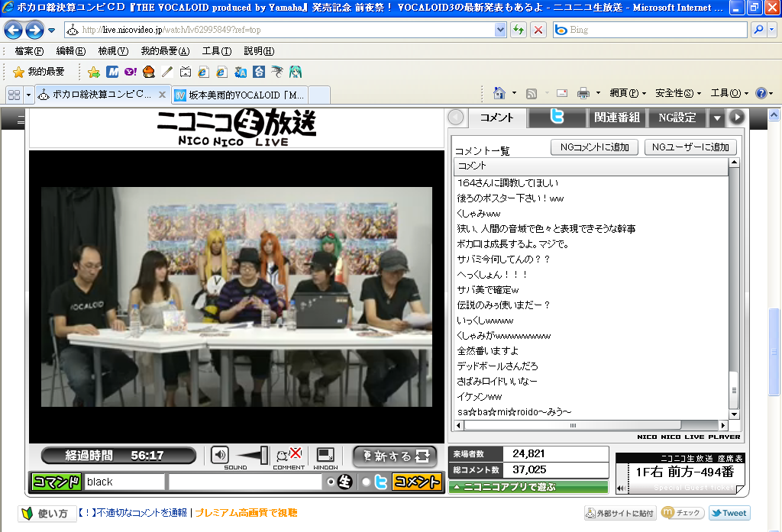Viewport: 782px width, 532px height.
Task: Click the red Stop loading icon
Action: 538,30
